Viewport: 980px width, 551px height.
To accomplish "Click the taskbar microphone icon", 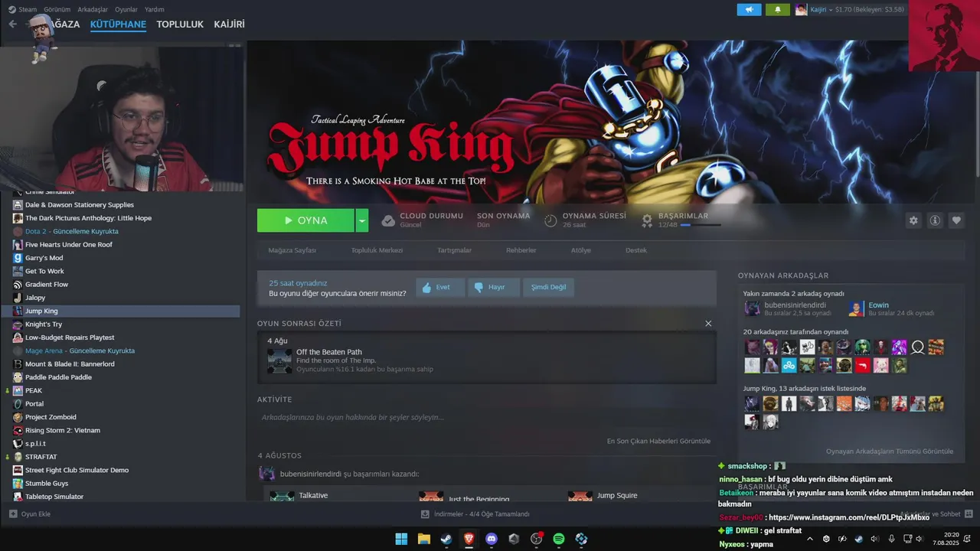I will click(x=891, y=539).
